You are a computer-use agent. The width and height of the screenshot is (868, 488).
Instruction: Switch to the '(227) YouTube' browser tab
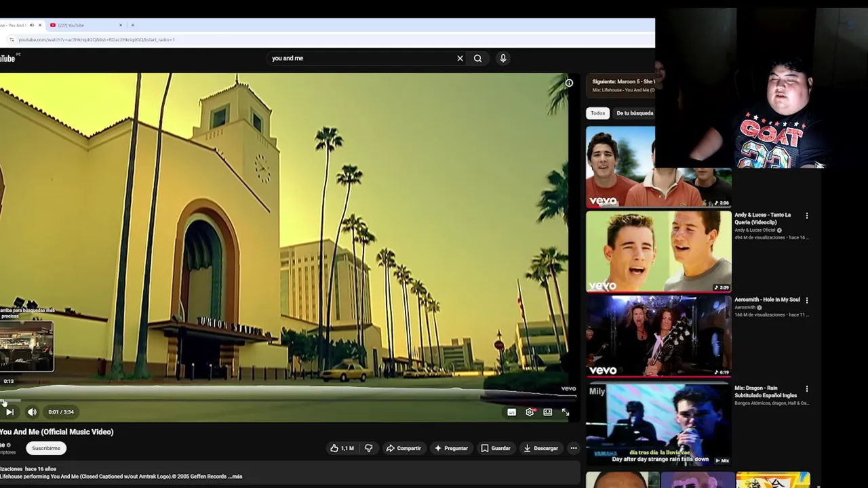point(71,25)
